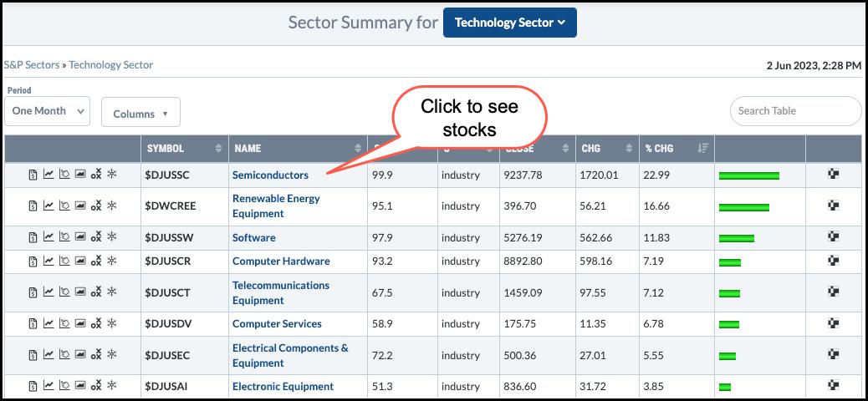This screenshot has width=868, height=401.
Task: Open the gallery image icon for $DJUSCT
Action: pos(80,292)
